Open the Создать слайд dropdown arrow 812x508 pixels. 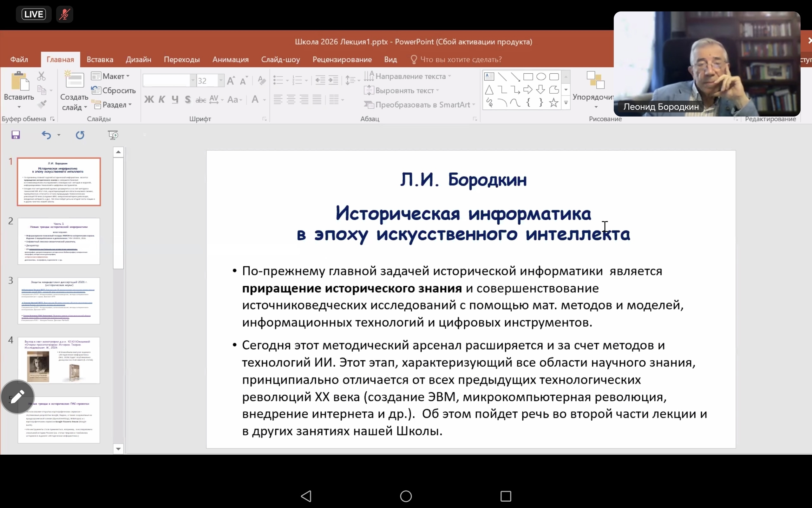click(x=86, y=107)
